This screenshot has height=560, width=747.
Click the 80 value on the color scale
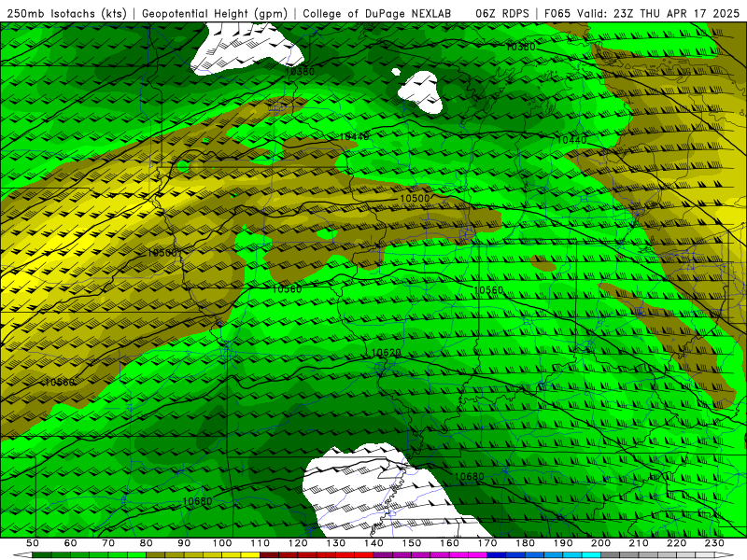[x=147, y=543]
